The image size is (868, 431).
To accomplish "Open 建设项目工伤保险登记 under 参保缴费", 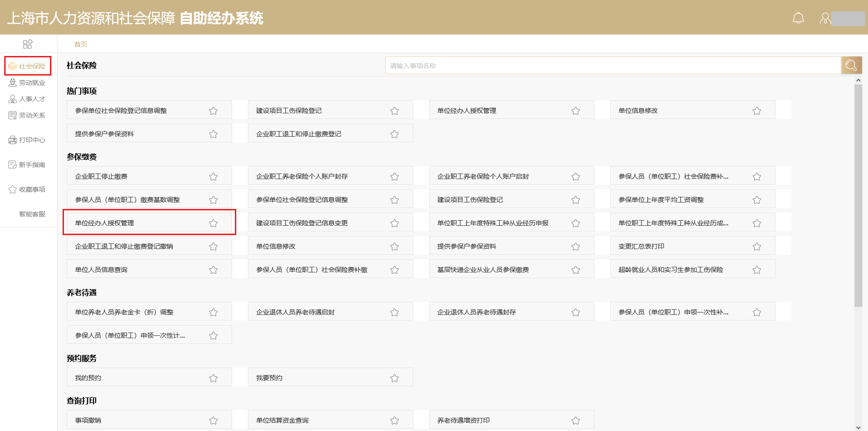I will pos(512,199).
